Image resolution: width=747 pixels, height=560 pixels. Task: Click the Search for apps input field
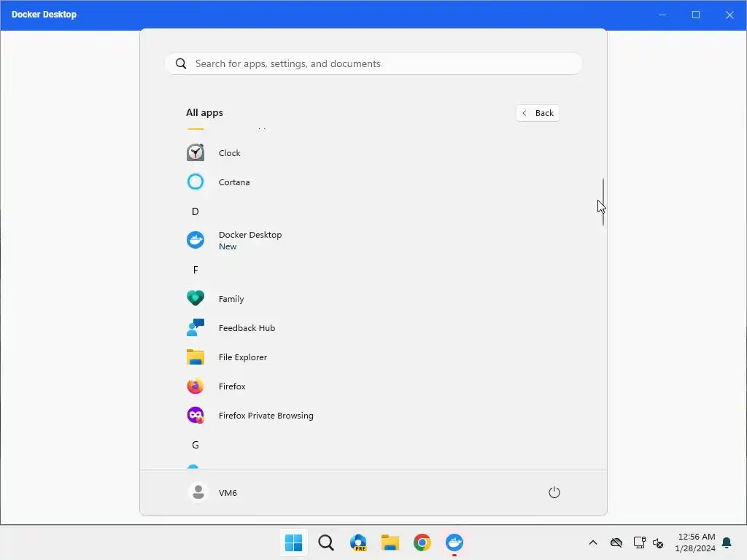click(x=373, y=64)
